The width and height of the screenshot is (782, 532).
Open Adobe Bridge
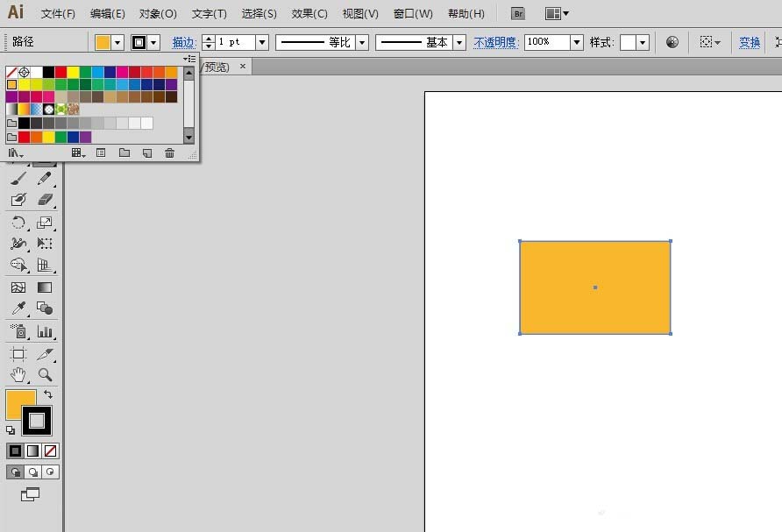click(518, 13)
